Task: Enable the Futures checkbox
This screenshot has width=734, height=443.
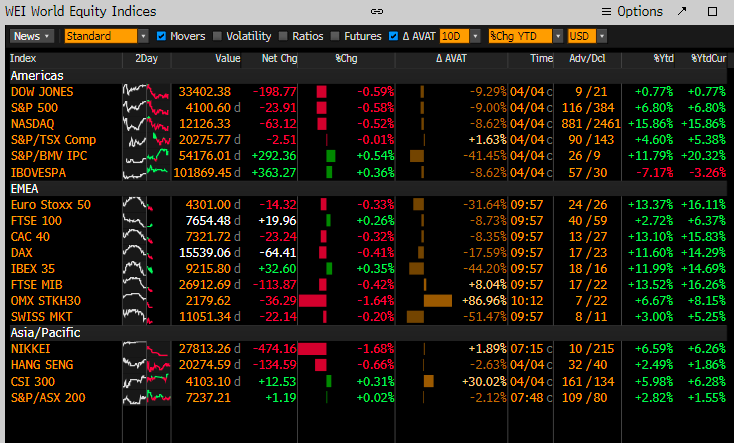Action: tap(335, 36)
